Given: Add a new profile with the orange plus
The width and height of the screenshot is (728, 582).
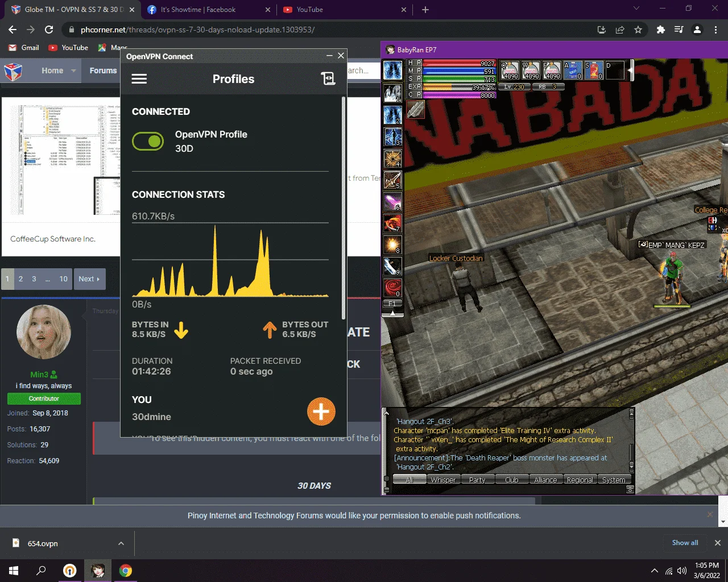Looking at the screenshot, I should tap(321, 411).
